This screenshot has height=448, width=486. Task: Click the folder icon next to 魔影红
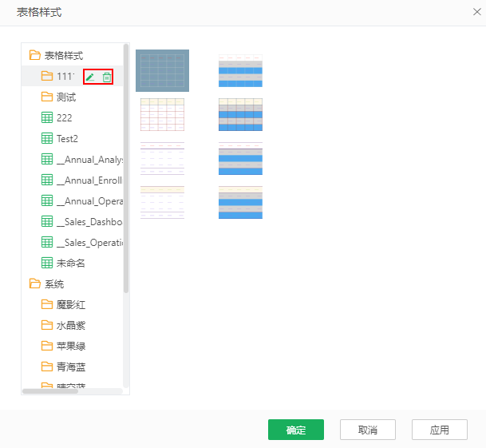pyautogui.click(x=47, y=304)
